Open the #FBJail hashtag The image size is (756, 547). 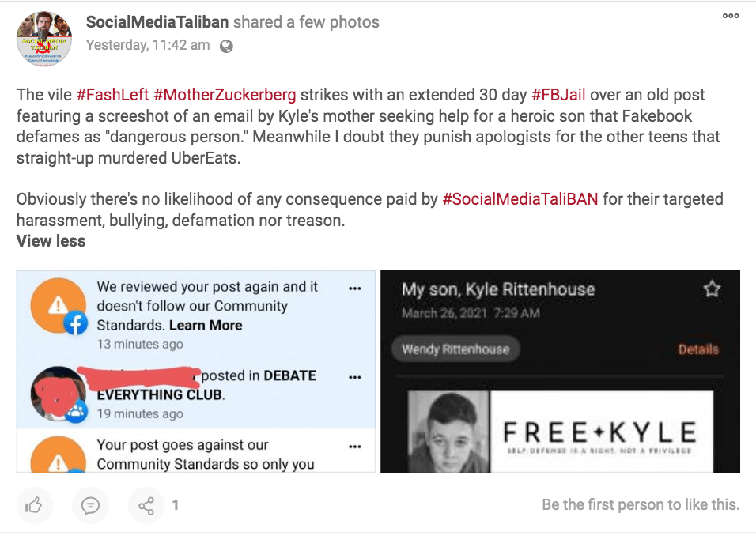point(558,95)
